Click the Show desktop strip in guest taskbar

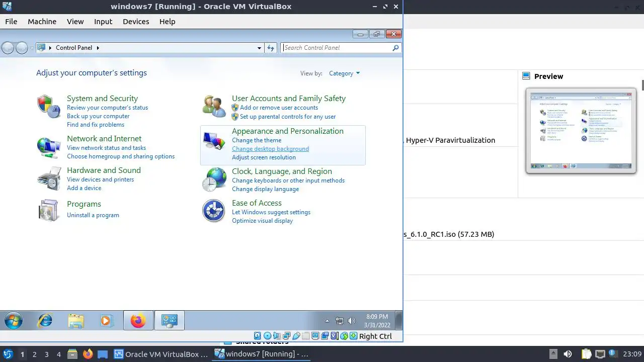(399, 320)
